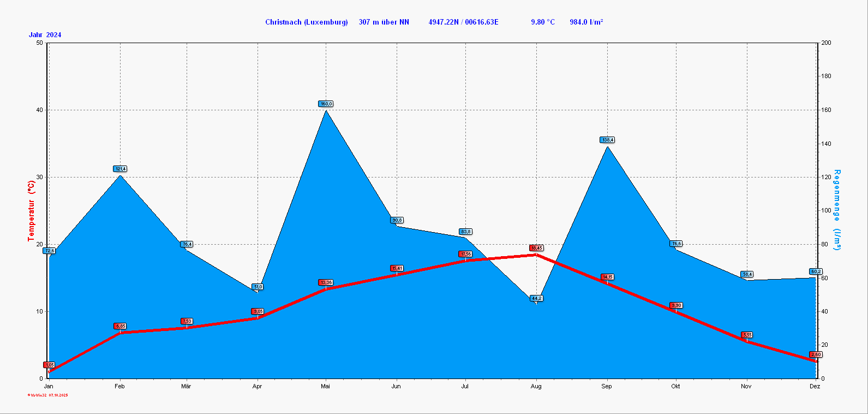Select the 13,36 temperature label for May
868x414 pixels.
[x=326, y=282]
